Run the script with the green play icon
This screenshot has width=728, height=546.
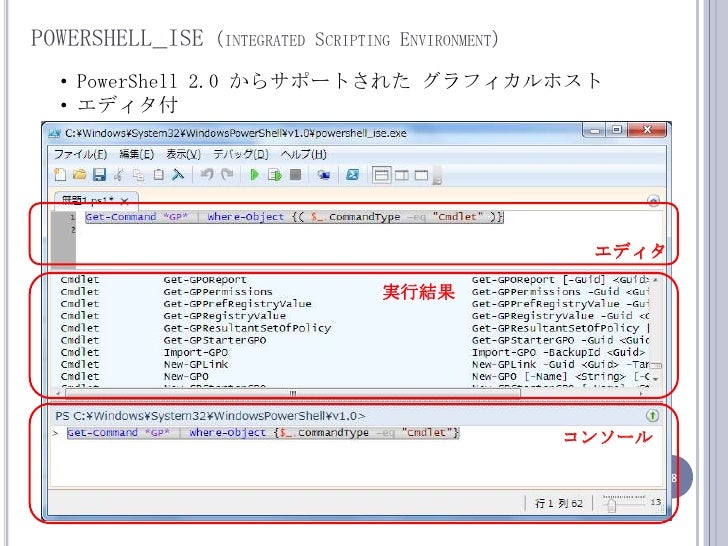(x=254, y=175)
